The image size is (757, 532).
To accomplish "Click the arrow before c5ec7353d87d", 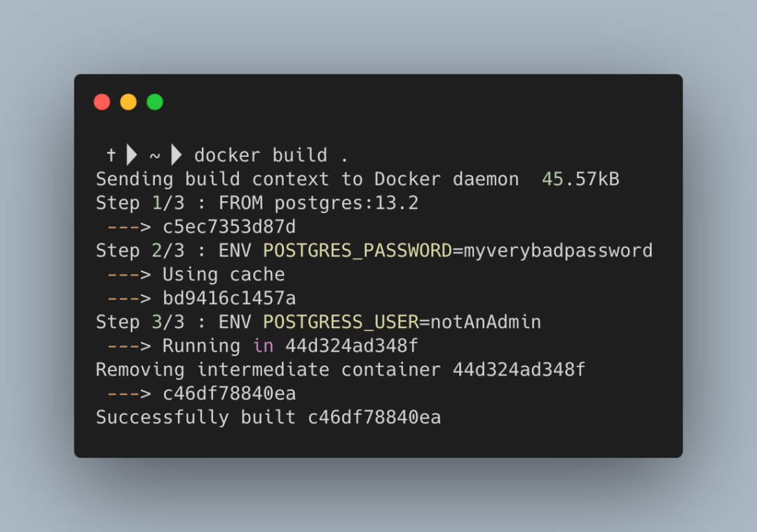I will point(129,226).
